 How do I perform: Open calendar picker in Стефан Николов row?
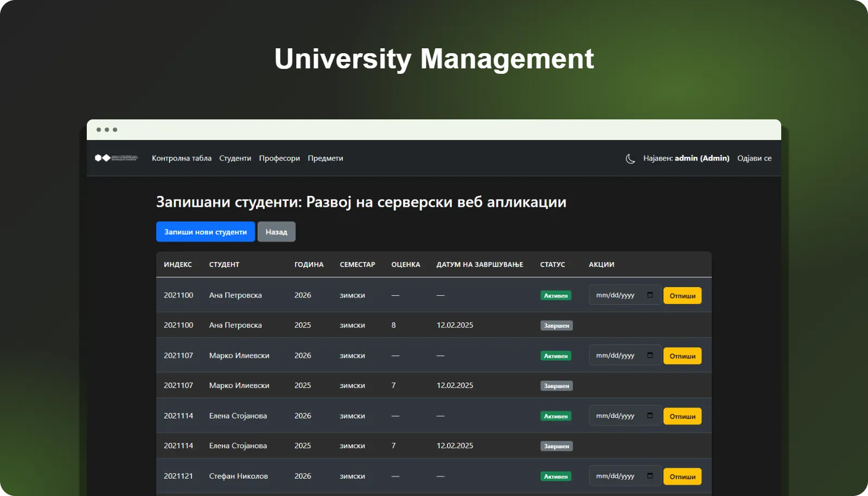[x=650, y=475]
